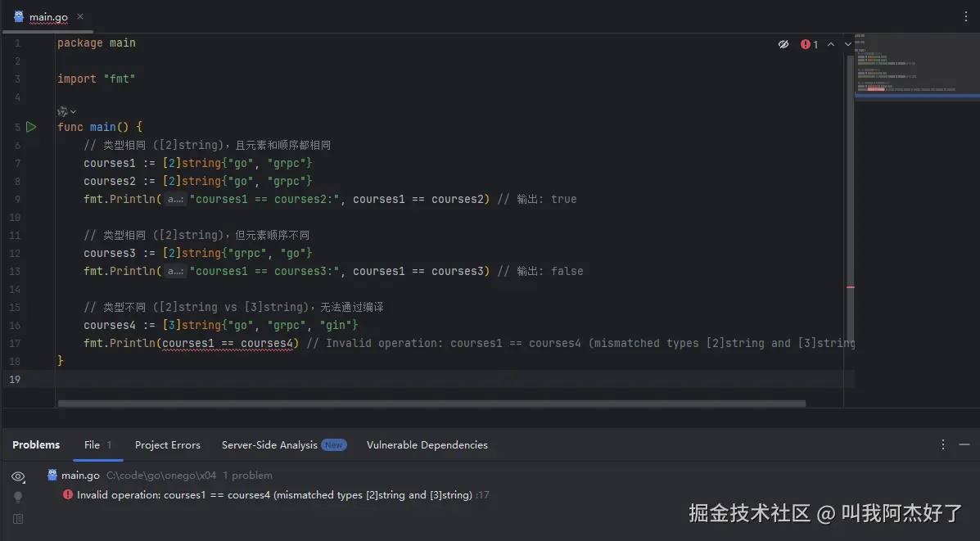Open editor preview icon in Problems sidebar
This screenshot has height=541, width=980.
(x=18, y=519)
